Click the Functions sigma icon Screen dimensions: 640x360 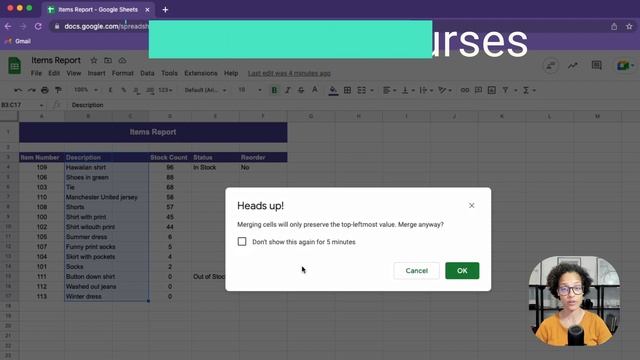[x=526, y=90]
